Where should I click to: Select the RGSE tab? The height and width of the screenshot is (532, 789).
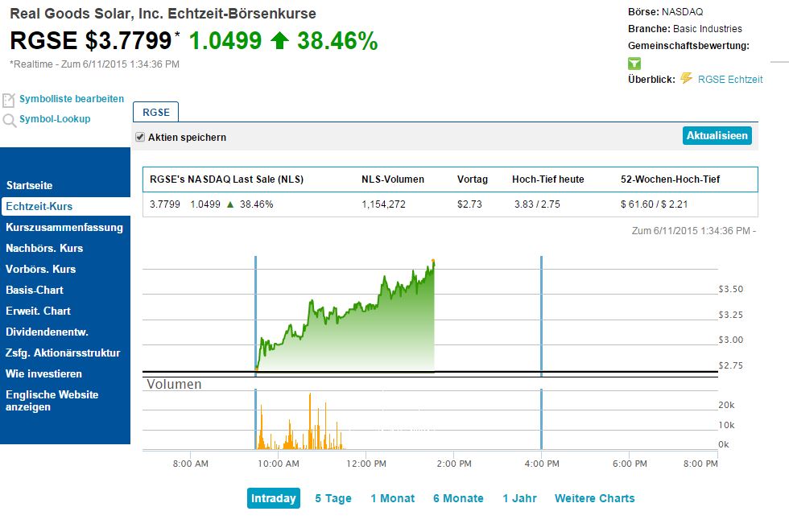pyautogui.click(x=156, y=112)
